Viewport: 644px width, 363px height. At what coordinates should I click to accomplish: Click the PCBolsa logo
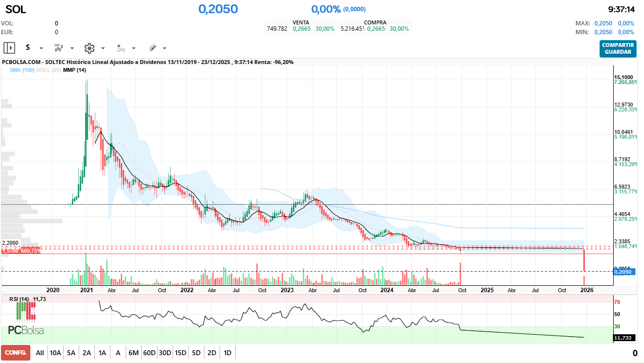[x=26, y=331]
